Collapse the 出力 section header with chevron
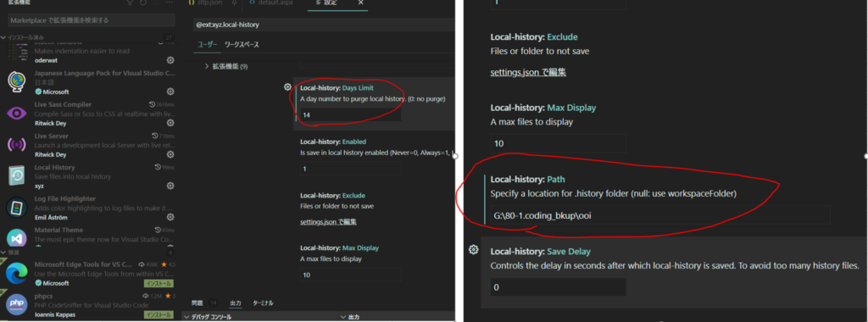This screenshot has height=322, width=868. pos(343,317)
